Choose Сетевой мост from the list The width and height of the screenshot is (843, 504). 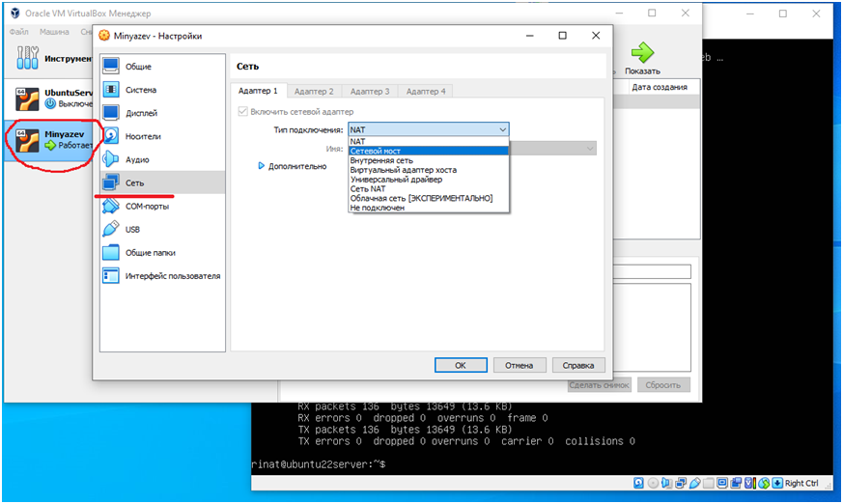pyautogui.click(x=429, y=151)
